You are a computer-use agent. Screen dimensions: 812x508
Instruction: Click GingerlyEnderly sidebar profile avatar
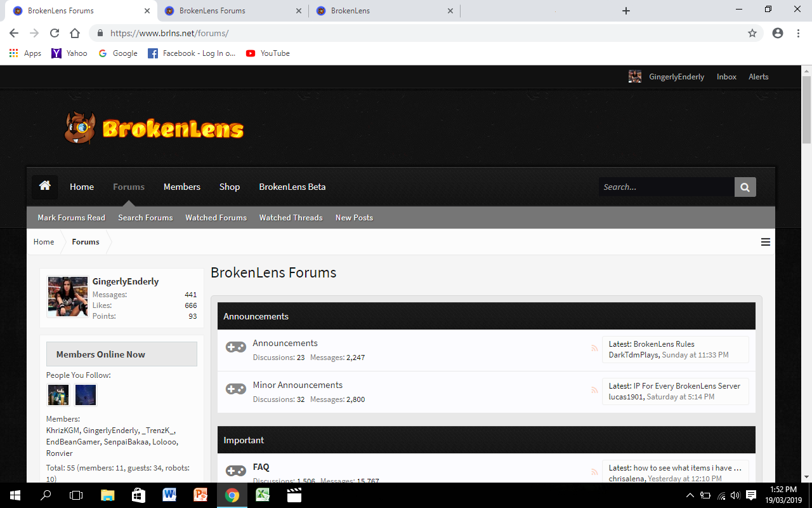[x=68, y=297]
